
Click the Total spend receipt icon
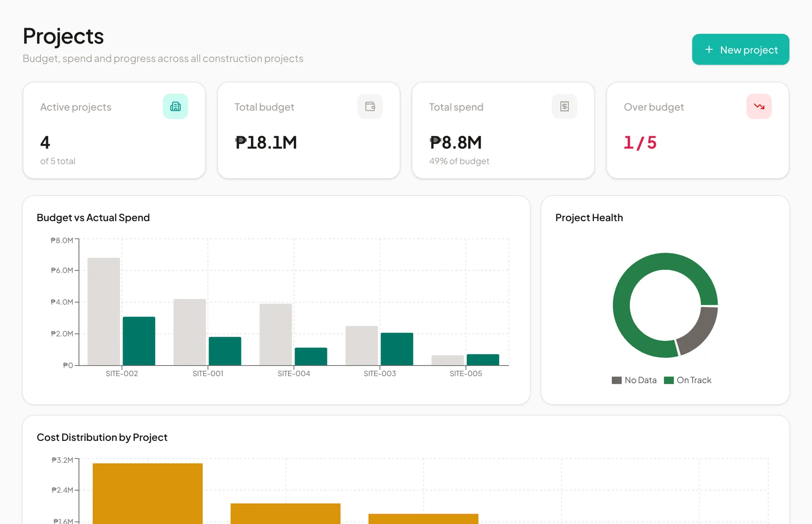tap(564, 107)
